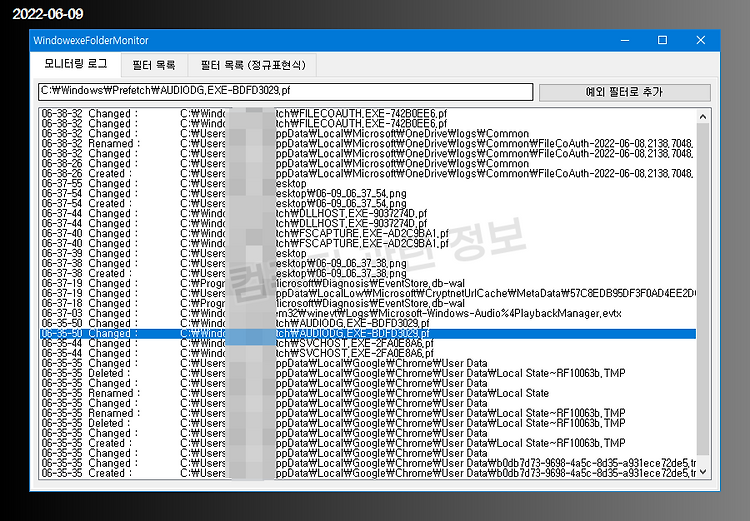
Task: Maximize the WindowexeFolderMonitor window
Action: pyautogui.click(x=662, y=40)
